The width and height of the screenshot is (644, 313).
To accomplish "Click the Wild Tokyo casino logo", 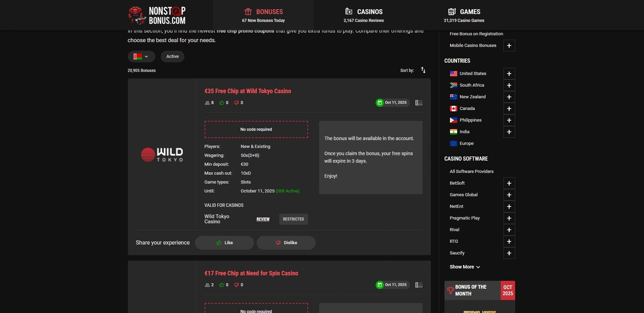I will click(x=162, y=154).
